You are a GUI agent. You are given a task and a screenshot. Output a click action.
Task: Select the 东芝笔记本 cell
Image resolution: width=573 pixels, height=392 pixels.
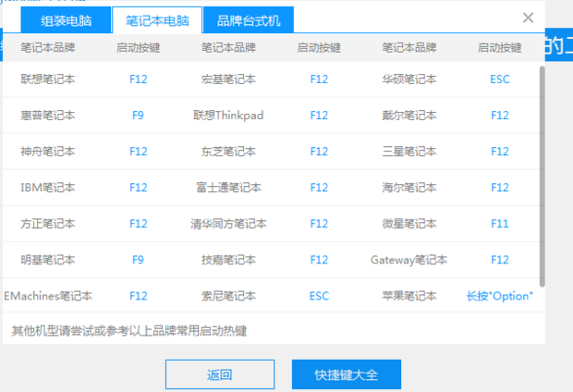[x=228, y=152]
